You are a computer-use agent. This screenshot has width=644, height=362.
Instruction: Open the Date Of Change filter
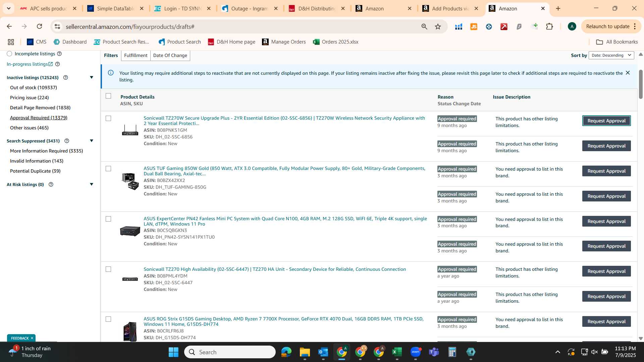170,55
